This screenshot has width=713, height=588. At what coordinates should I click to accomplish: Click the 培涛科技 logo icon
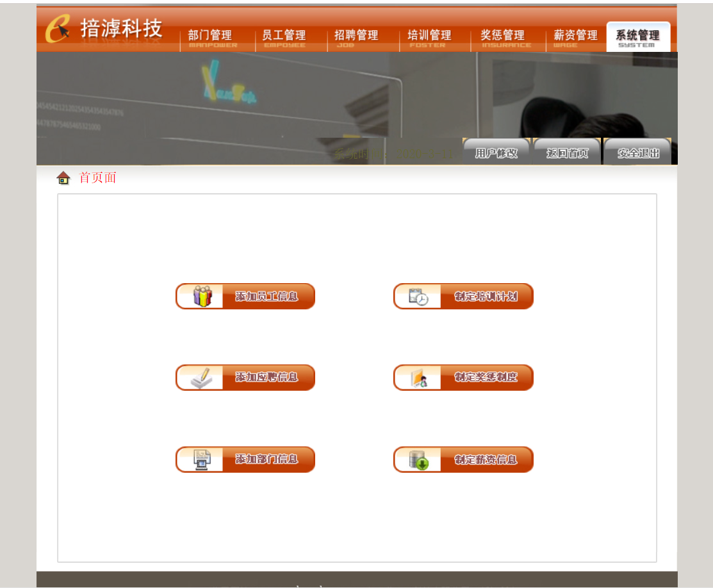tap(58, 29)
